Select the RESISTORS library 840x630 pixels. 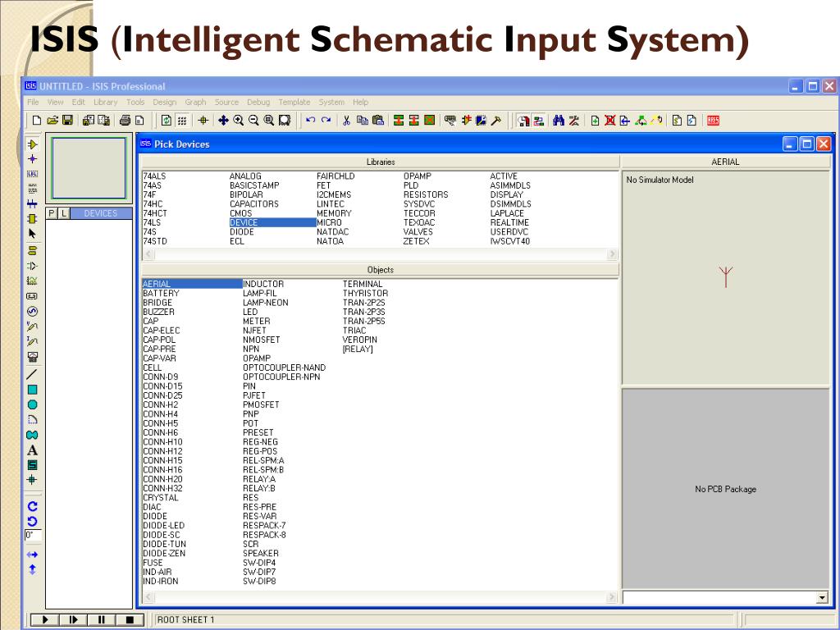(x=426, y=194)
